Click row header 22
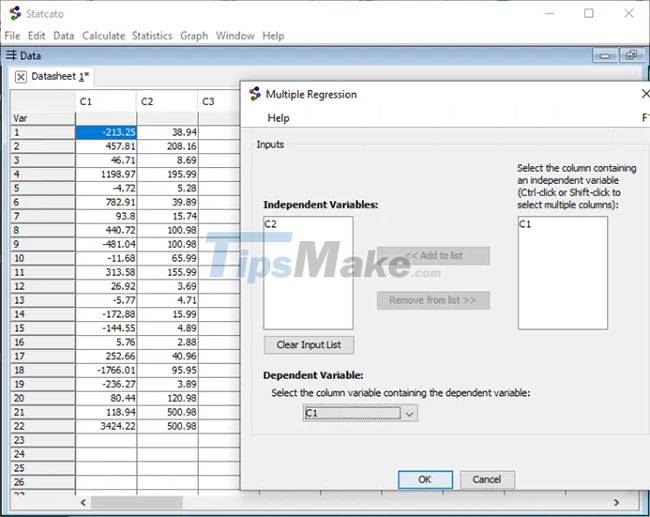Viewport: 650px width, 517px height. [x=43, y=426]
